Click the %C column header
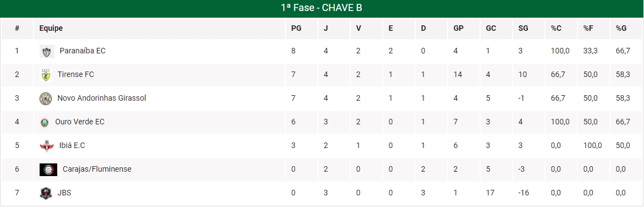The width and height of the screenshot is (644, 208). coord(556,29)
